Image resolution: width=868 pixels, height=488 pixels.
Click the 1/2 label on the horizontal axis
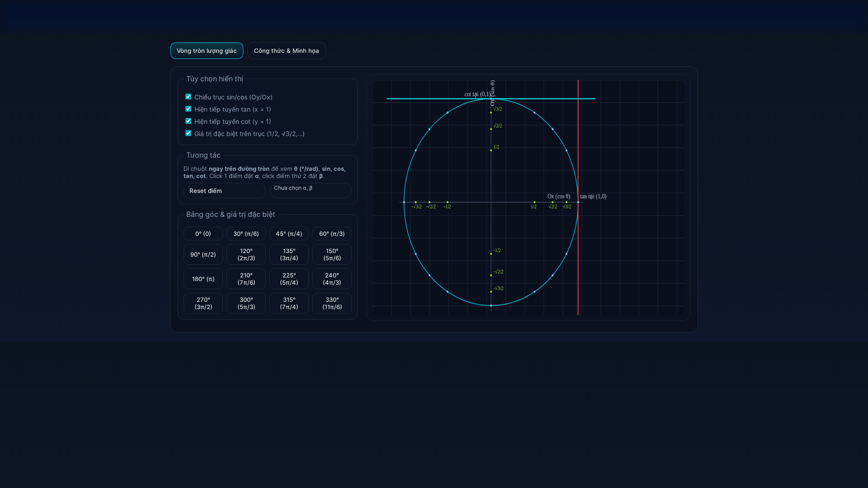click(x=533, y=206)
